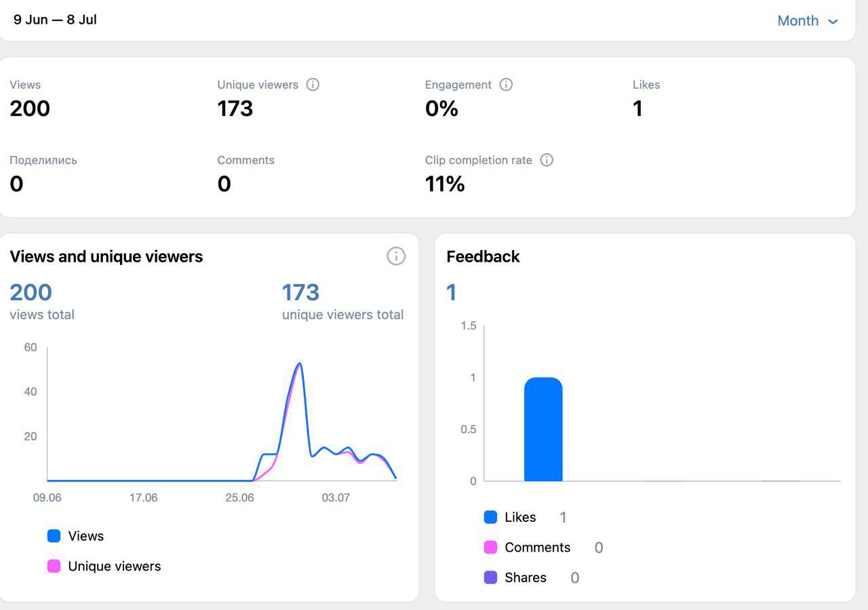Toggle the Unique viewers legend item
Viewport: 868px width, 610px height.
click(114, 567)
